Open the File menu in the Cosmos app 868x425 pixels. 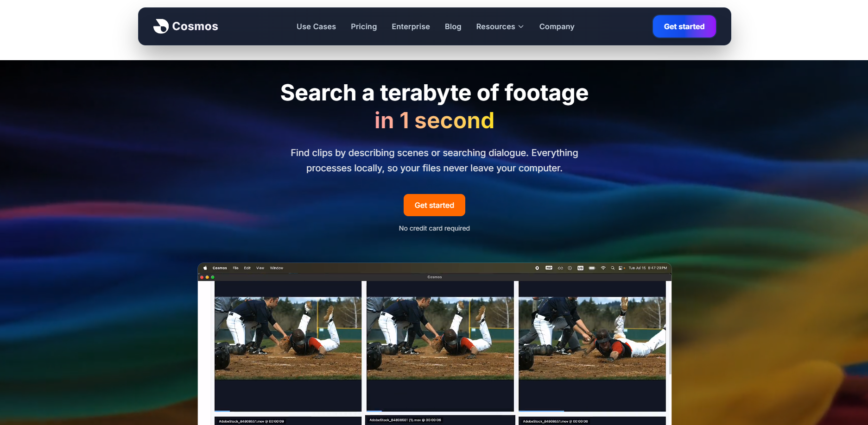pos(235,268)
